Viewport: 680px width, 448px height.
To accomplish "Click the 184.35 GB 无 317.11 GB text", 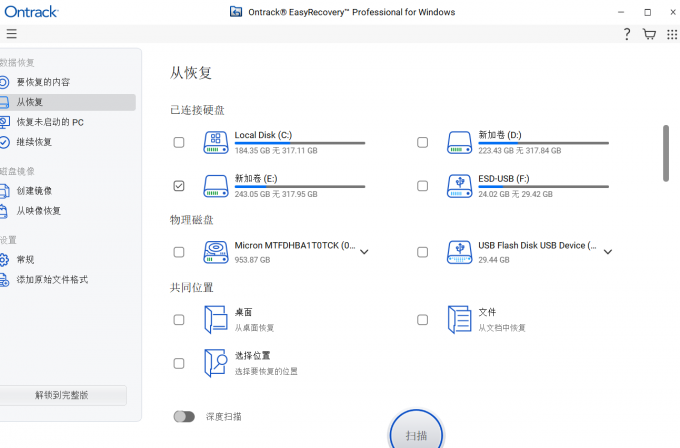I will (276, 150).
